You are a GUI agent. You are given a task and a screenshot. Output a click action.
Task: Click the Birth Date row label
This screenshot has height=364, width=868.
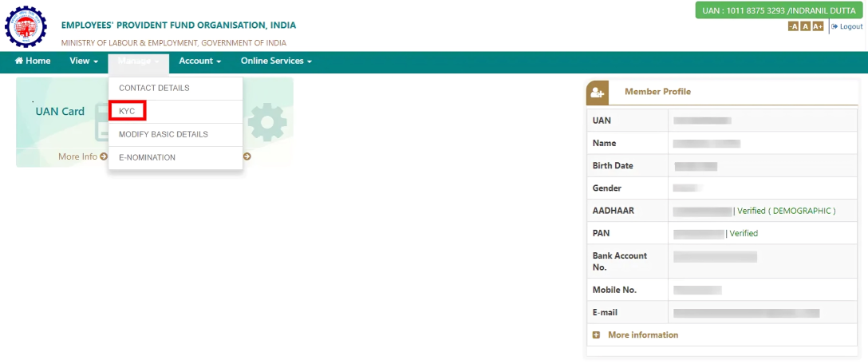[x=613, y=166]
